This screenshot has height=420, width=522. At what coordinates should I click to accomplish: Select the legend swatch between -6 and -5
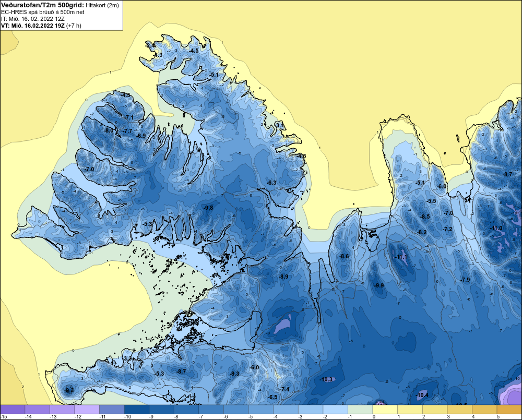tap(236, 409)
